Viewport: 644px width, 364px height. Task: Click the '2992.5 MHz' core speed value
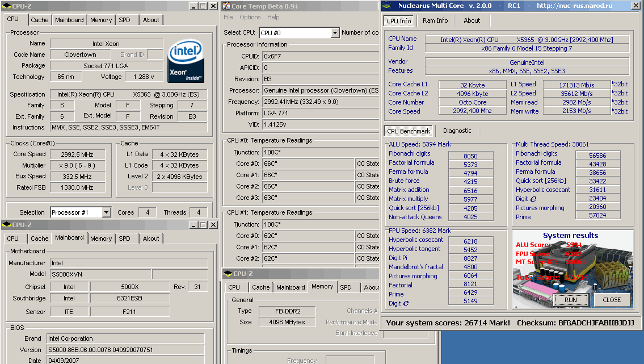(x=77, y=154)
